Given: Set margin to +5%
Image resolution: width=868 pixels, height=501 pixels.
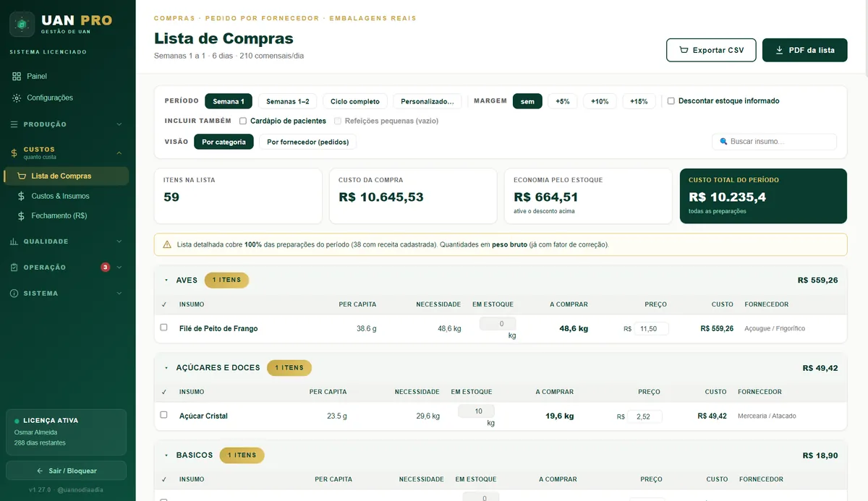Looking at the screenshot, I should click(563, 101).
